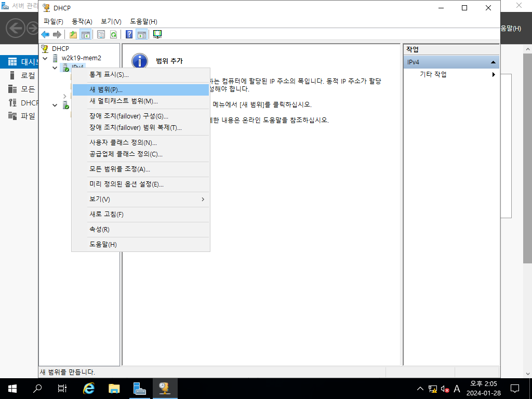The width and height of the screenshot is (532, 399).
Task: Click the DHCP console taskbar button
Action: pyautogui.click(x=165, y=389)
